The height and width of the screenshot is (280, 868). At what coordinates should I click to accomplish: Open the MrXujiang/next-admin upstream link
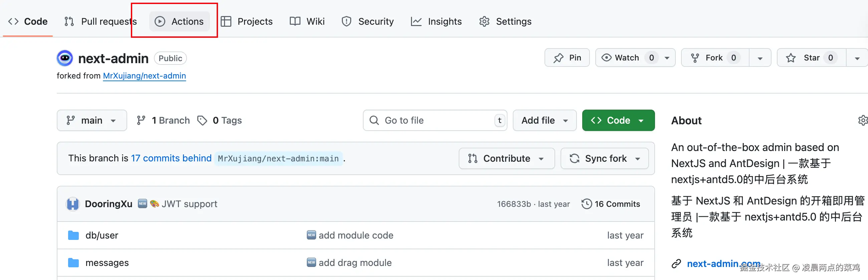point(145,76)
